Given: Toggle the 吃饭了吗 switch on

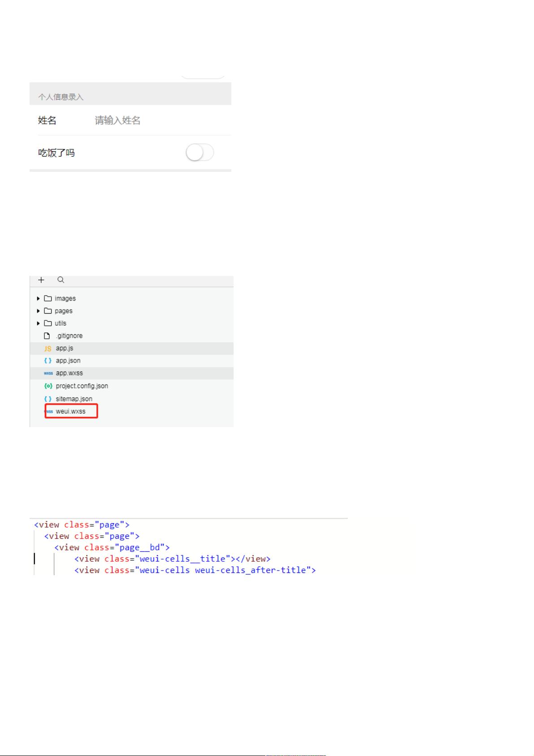Looking at the screenshot, I should (200, 153).
